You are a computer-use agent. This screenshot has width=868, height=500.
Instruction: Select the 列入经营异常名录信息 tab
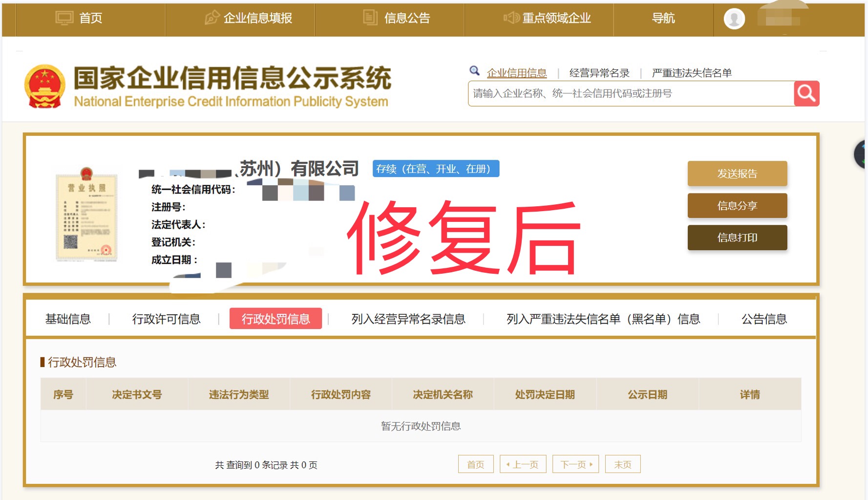click(406, 318)
